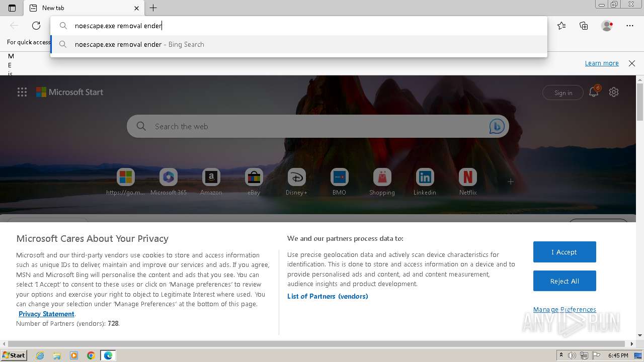Screen dimensions: 644x362
Task: Launch Internet Explorer from taskbar
Action: (40, 355)
